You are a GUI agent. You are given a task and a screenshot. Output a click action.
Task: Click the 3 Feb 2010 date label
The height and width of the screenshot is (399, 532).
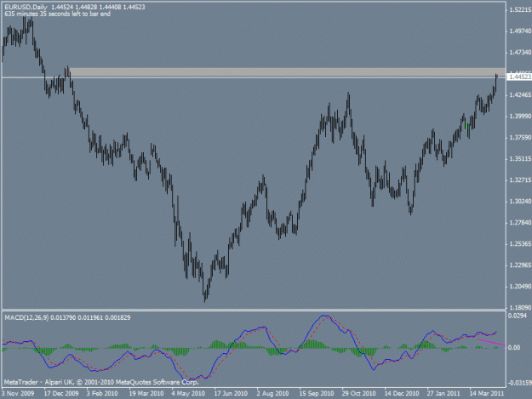(102, 393)
